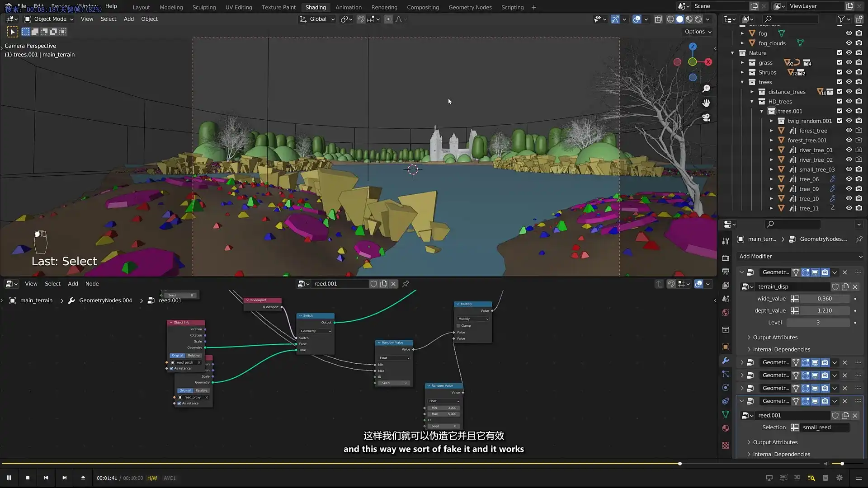The width and height of the screenshot is (868, 488).
Task: Switch to the Rendering workspace tab
Action: [384, 7]
